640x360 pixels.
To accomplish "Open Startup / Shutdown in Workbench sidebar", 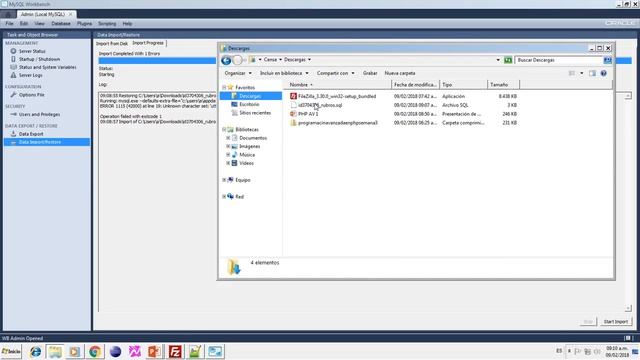I will [x=39, y=59].
